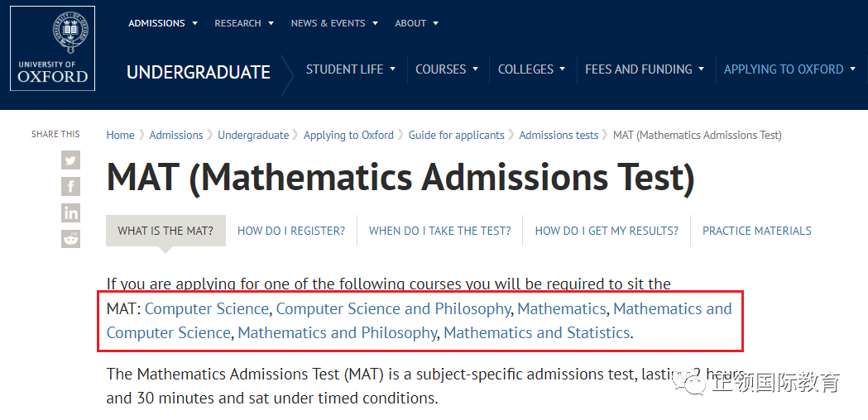Expand the Colleges menu

coord(531,69)
